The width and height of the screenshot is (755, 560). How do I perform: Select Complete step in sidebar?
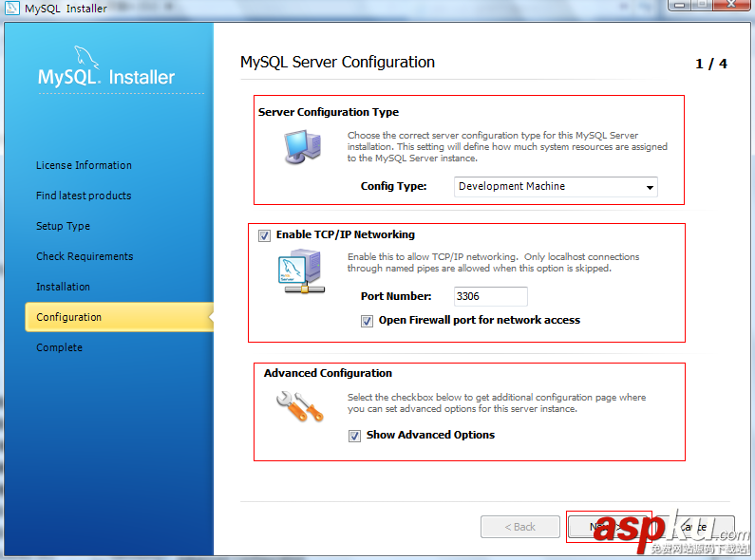(x=59, y=347)
